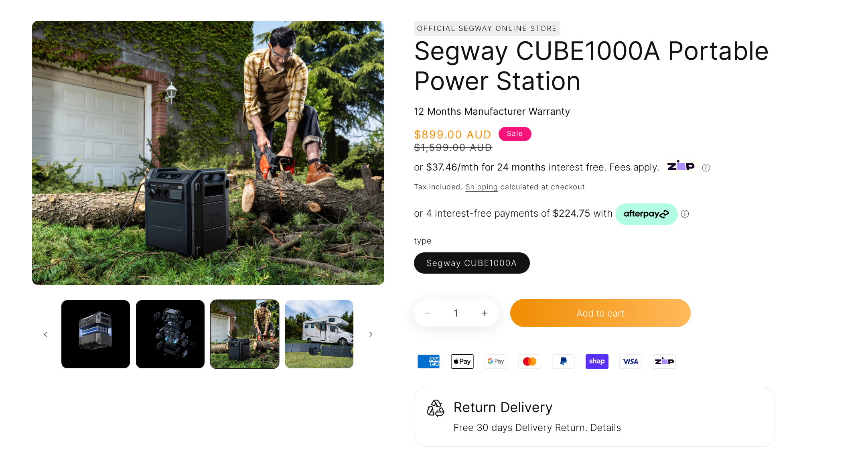Click the Zip logo beside monthly price
Viewport: 868px width, 459px height.
click(681, 167)
